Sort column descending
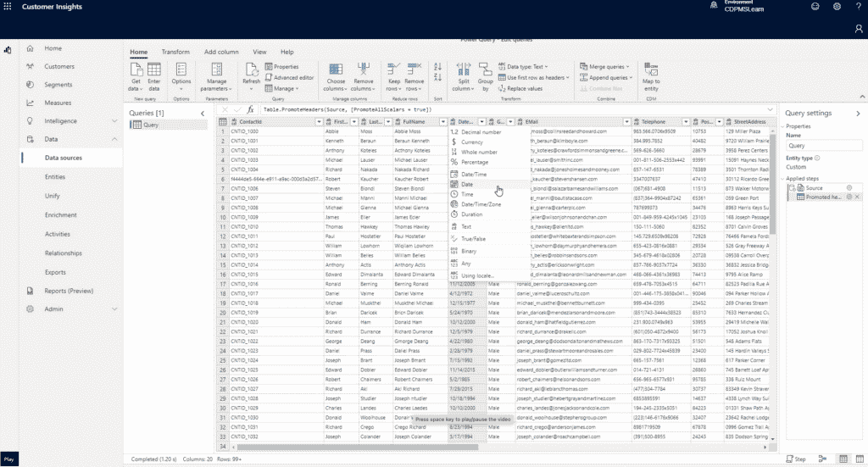868x467 pixels. [438, 77]
